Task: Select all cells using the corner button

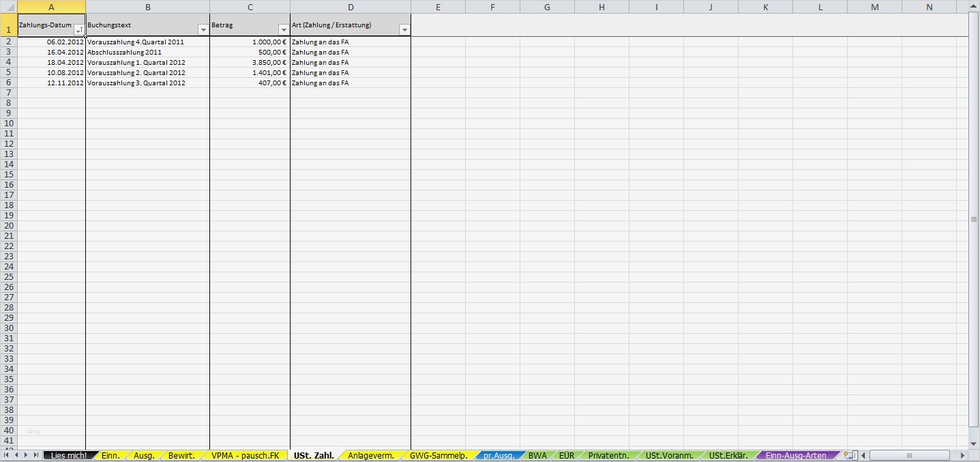Action: coord(9,6)
